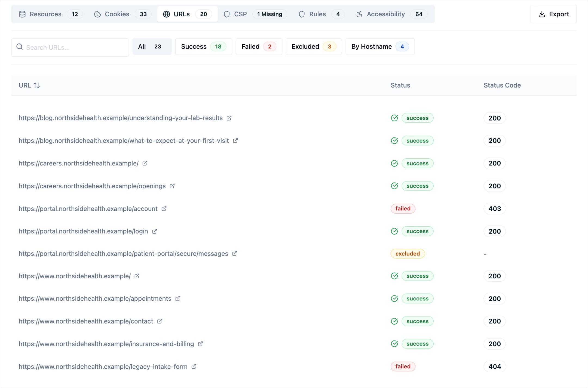The width and height of the screenshot is (588, 388).
Task: Click the excluded badge in secure/messages row
Action: [x=408, y=254]
